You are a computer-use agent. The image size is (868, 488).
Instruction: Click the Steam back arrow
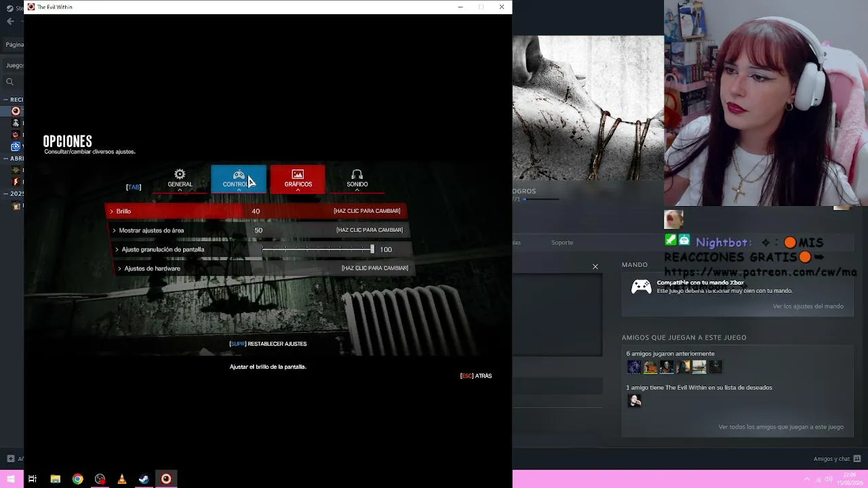[x=10, y=21]
